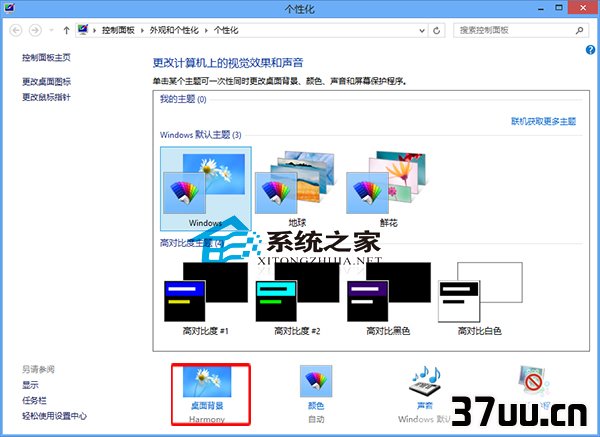Select 高对比黑色 theme
The height and width of the screenshot is (437, 600).
coord(388,298)
